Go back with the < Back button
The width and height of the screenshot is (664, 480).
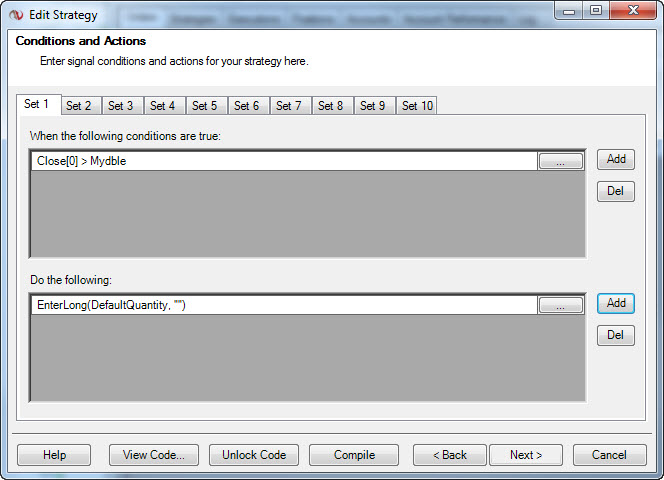pos(450,455)
